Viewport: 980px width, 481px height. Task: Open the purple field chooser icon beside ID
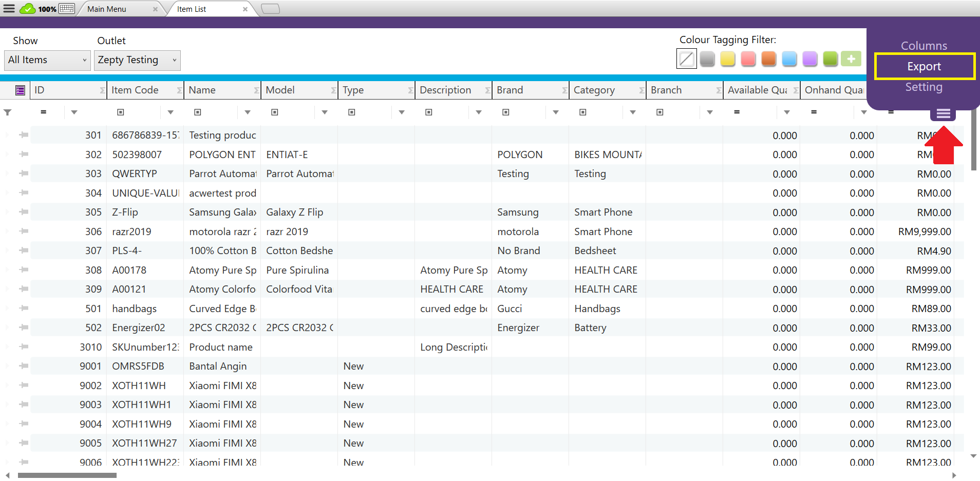pyautogui.click(x=20, y=90)
